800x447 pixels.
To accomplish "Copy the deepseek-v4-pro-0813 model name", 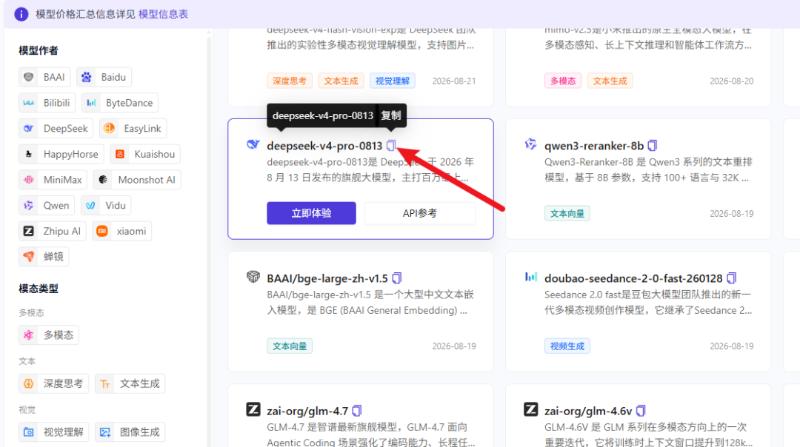I will 391,146.
